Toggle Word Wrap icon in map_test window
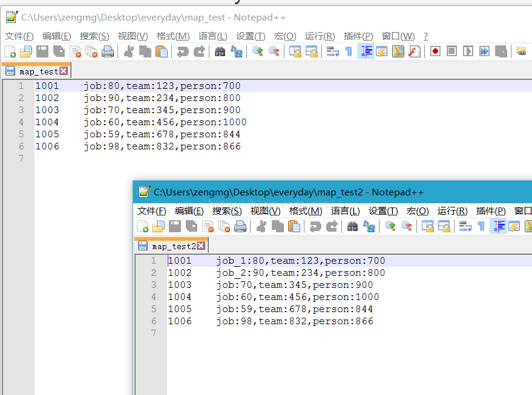This screenshot has height=395, width=532. point(332,51)
